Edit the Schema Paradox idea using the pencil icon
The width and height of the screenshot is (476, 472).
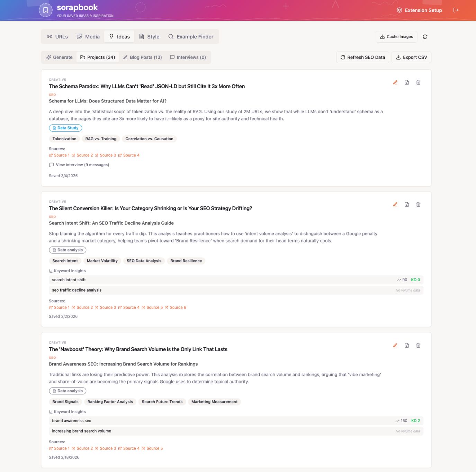[395, 82]
